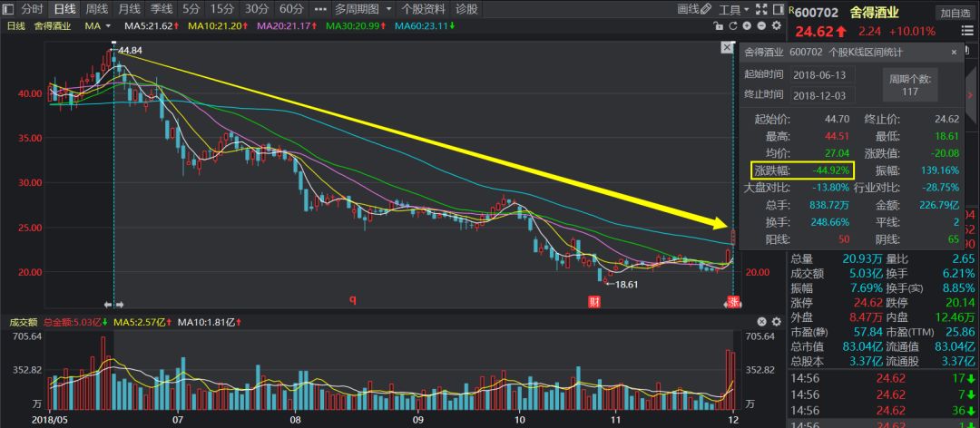Select the 5分 period tab
The image size is (980, 428).
click(x=191, y=9)
